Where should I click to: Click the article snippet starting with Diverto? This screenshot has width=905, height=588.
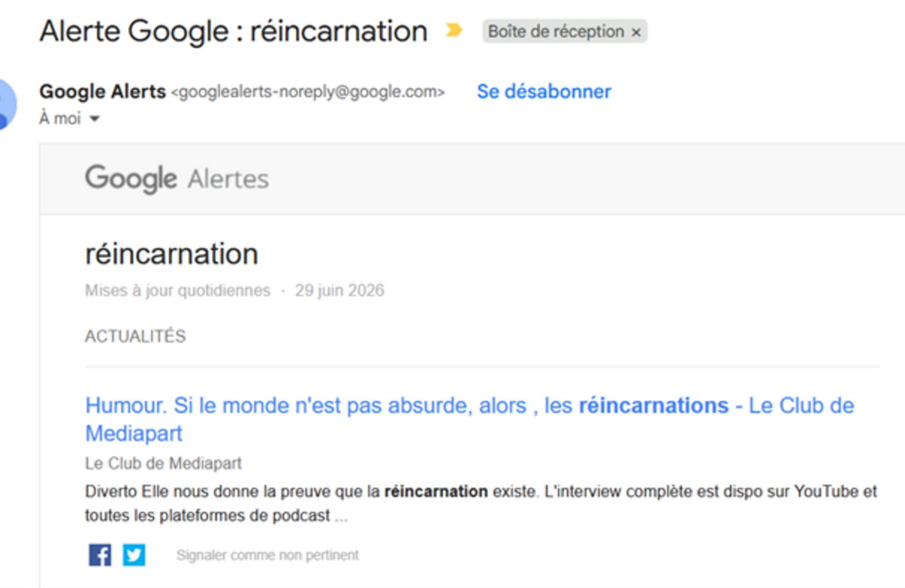[x=481, y=504]
